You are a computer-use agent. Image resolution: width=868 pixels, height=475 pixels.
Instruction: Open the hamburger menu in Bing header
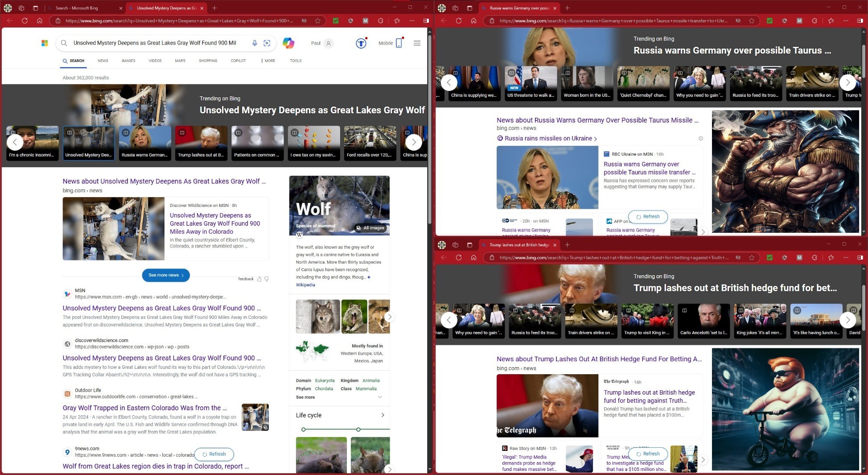point(417,43)
